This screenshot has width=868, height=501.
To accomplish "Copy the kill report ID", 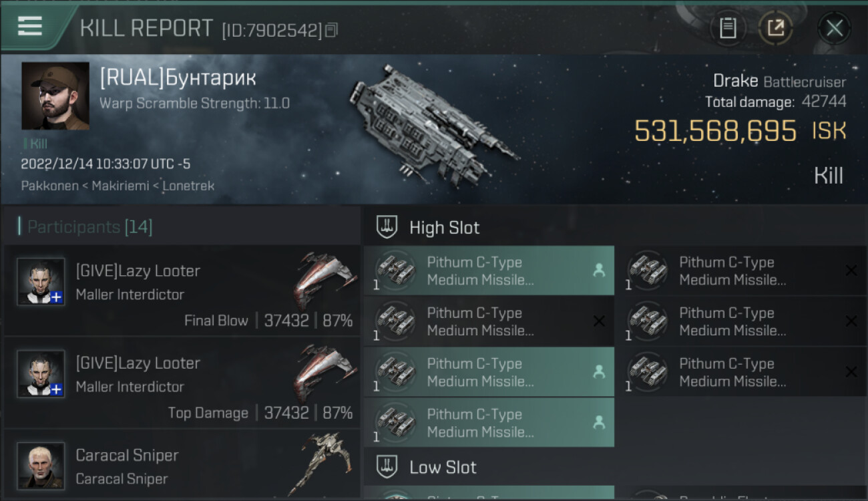I will point(332,30).
